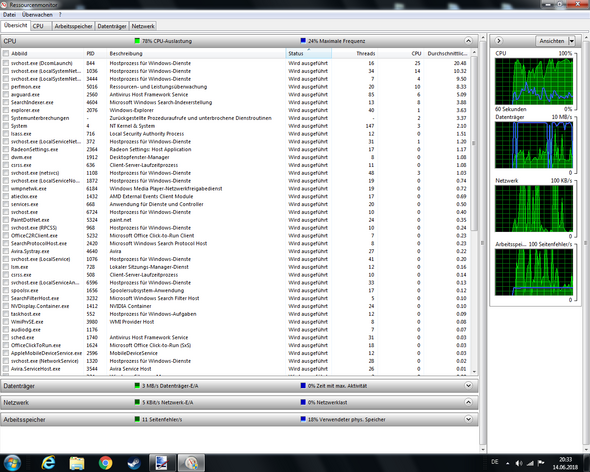Image resolution: width=590 pixels, height=472 pixels.
Task: Open the paint.net taskbar button
Action: (x=163, y=463)
